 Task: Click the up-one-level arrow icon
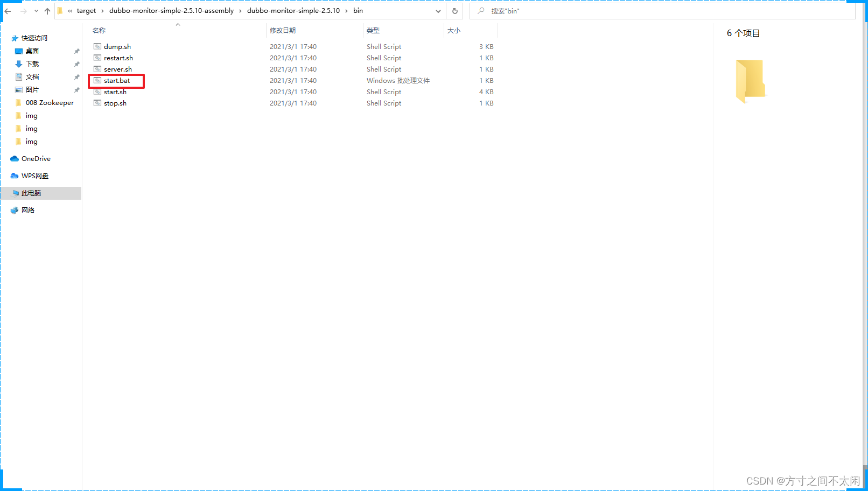47,11
